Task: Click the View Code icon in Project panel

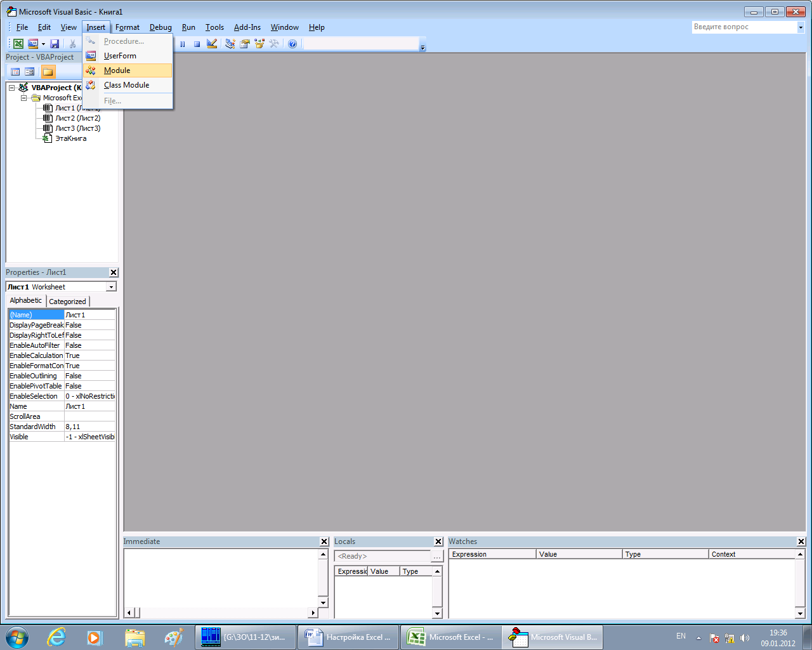Action: point(15,72)
